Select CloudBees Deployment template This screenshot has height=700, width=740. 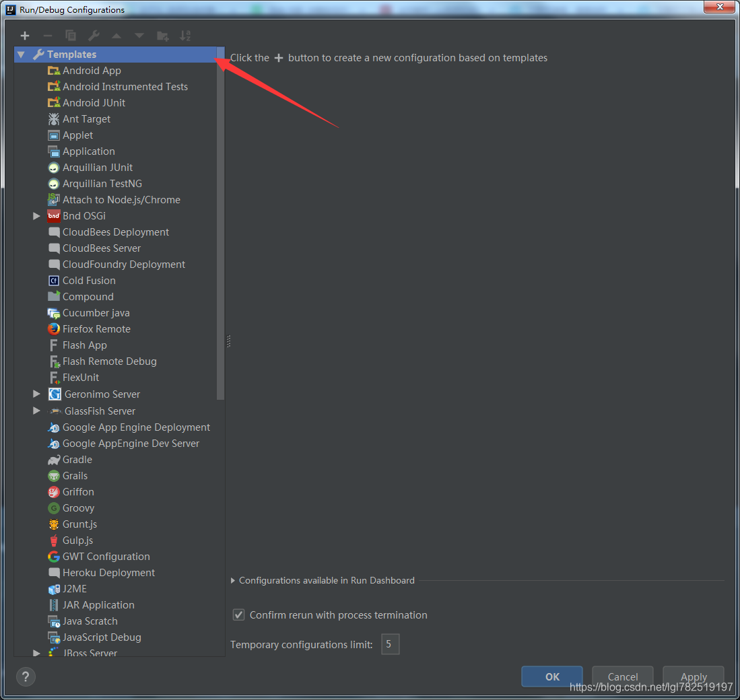[x=116, y=232]
